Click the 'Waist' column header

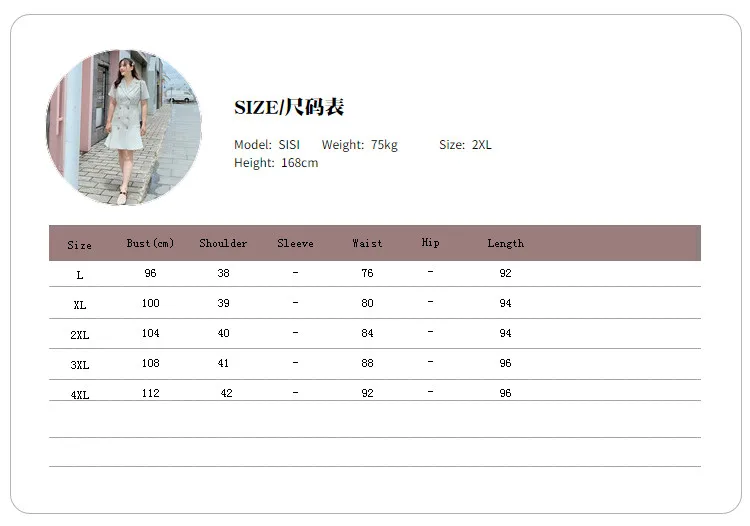click(367, 243)
